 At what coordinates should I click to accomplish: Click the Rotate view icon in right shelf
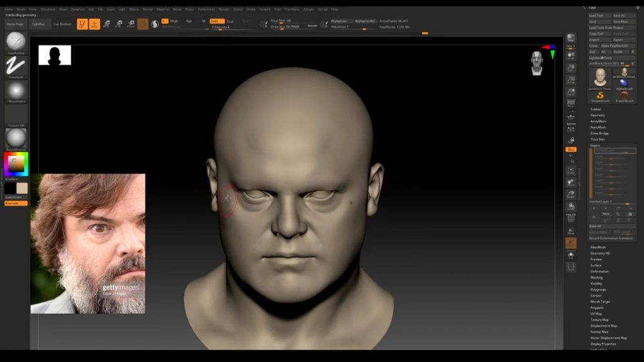point(571,206)
